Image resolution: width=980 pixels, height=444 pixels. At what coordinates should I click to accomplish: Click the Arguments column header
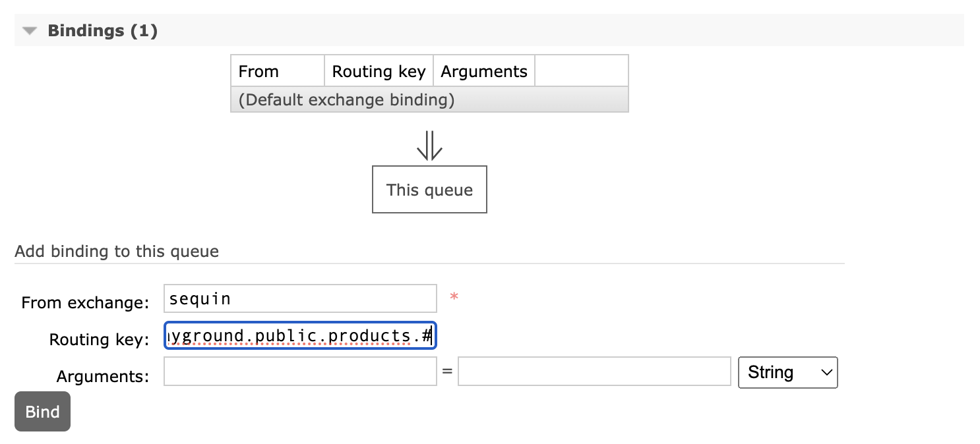coord(483,70)
